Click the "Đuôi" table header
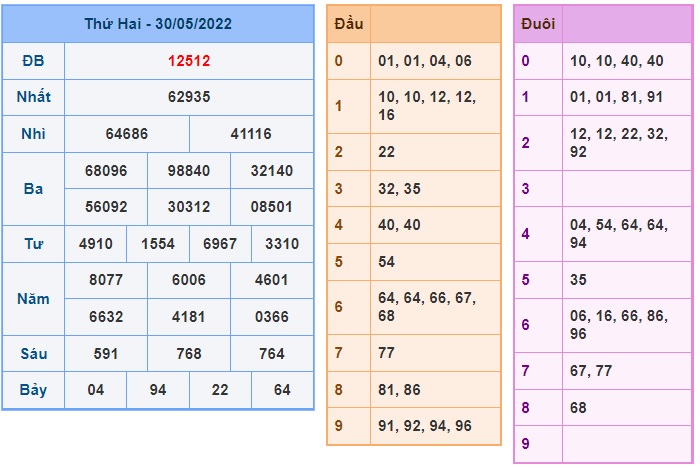 click(x=538, y=24)
